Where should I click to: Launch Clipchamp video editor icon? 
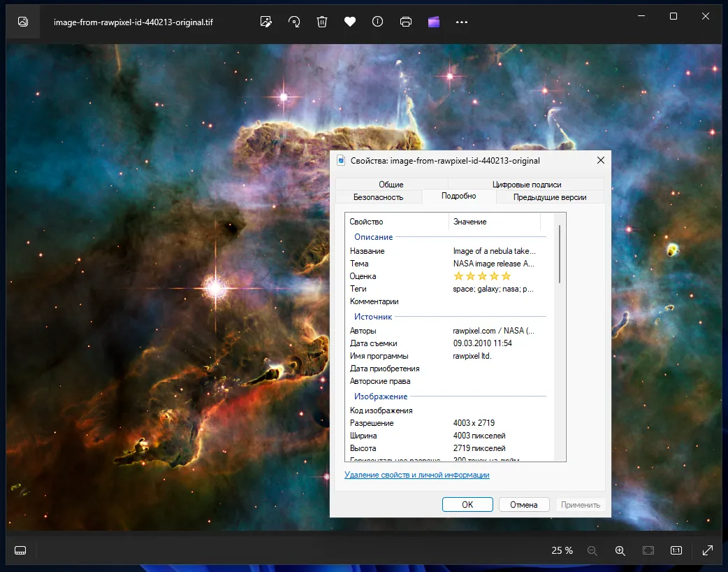[434, 22]
